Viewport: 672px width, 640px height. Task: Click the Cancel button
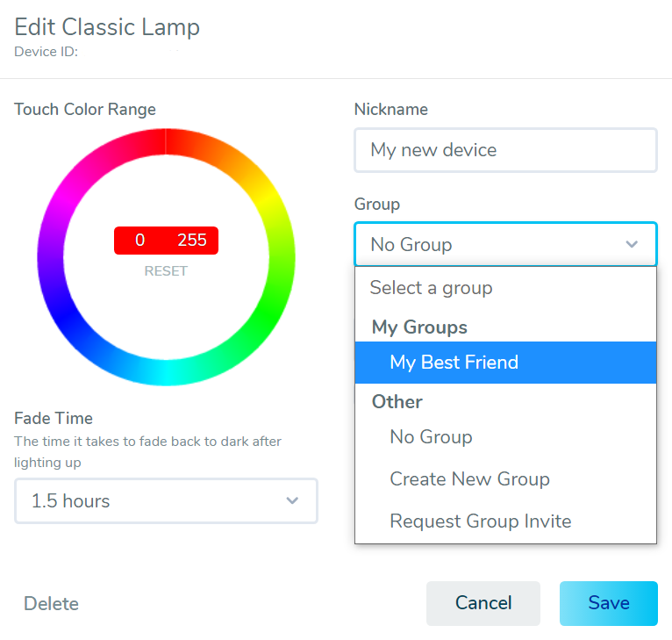[x=483, y=603]
